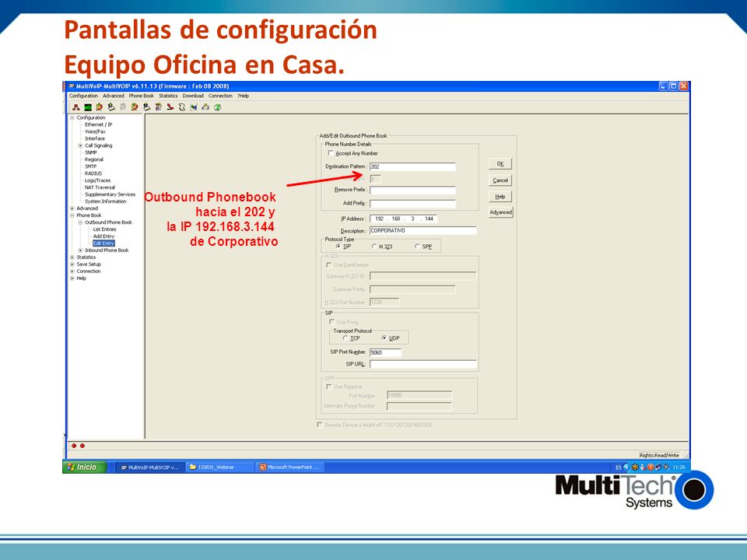Click the Add Prefix field

[x=412, y=203]
